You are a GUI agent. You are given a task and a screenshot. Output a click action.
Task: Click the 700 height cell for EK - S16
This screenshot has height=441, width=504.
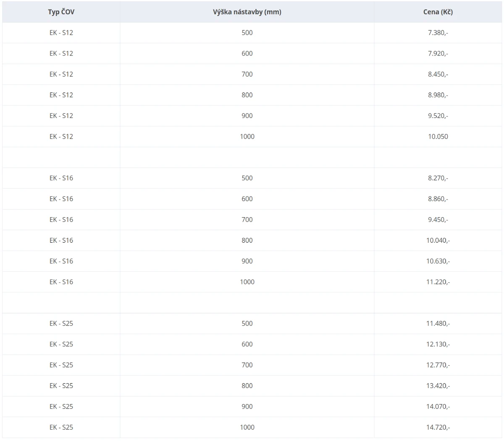(247, 220)
